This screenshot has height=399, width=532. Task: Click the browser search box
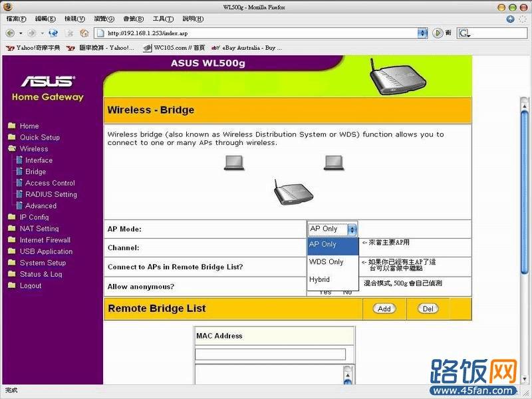[498, 33]
